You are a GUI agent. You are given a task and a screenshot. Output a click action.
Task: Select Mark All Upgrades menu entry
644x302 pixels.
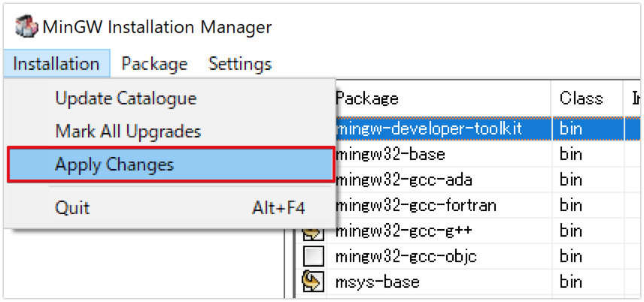pos(128,131)
